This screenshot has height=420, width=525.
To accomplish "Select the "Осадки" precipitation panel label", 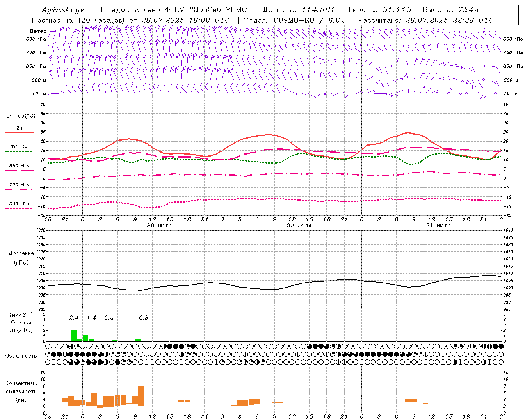I will 21,322.
